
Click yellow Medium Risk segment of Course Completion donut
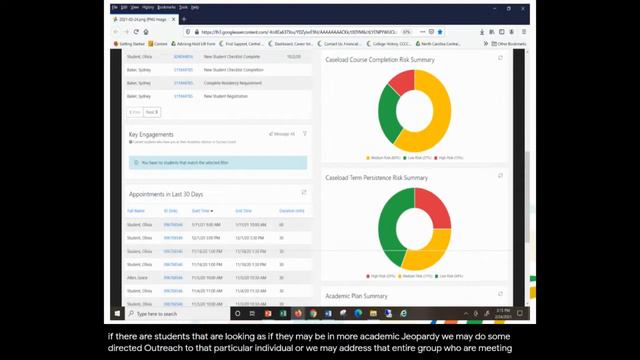440,118
